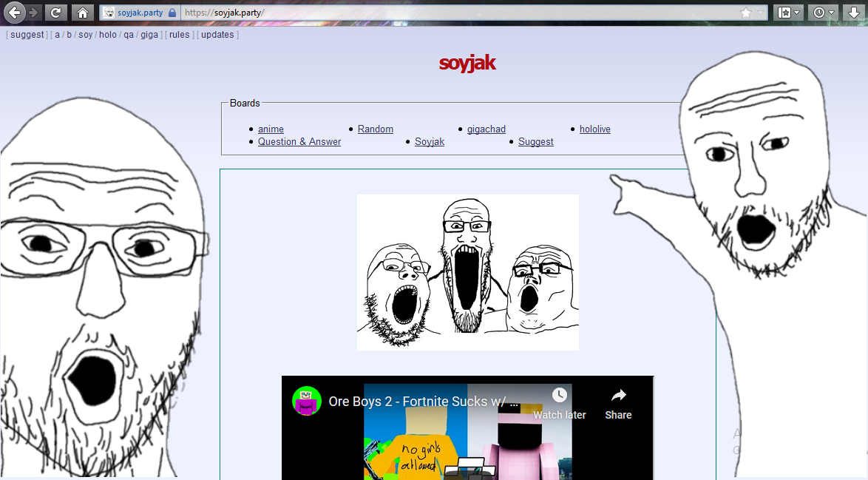Open 'rules' in the top navigation bar
Viewport: 868px width, 480px height.
(180, 35)
